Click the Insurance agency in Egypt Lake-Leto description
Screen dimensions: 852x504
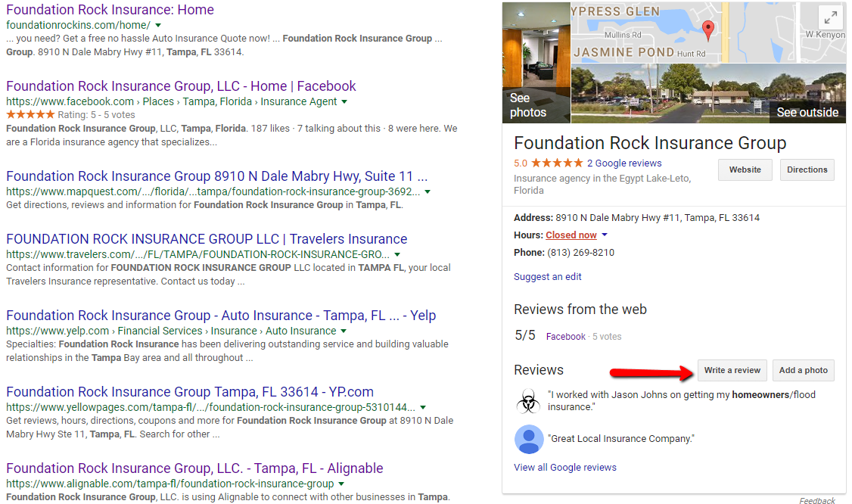point(602,185)
